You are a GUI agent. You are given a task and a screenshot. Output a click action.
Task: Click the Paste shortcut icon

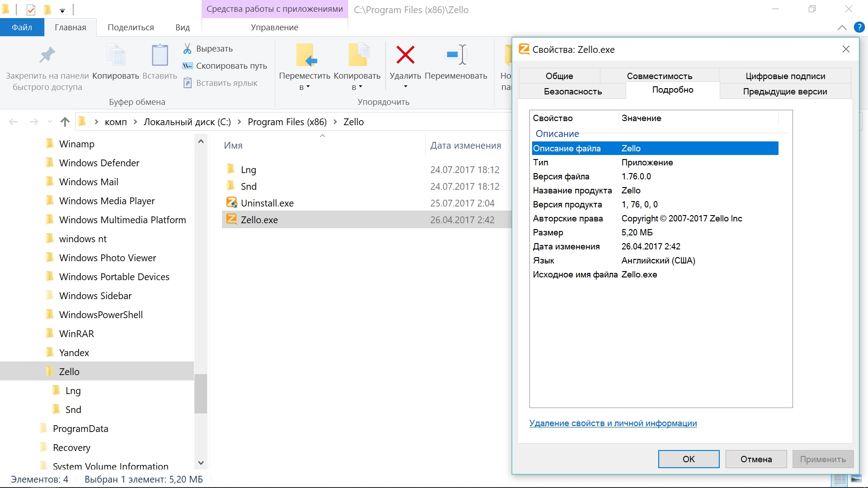[187, 83]
